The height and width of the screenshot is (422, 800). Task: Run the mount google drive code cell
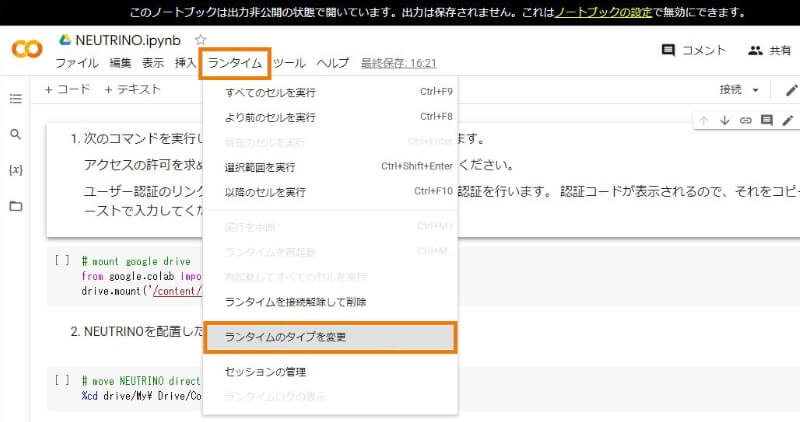click(62, 260)
